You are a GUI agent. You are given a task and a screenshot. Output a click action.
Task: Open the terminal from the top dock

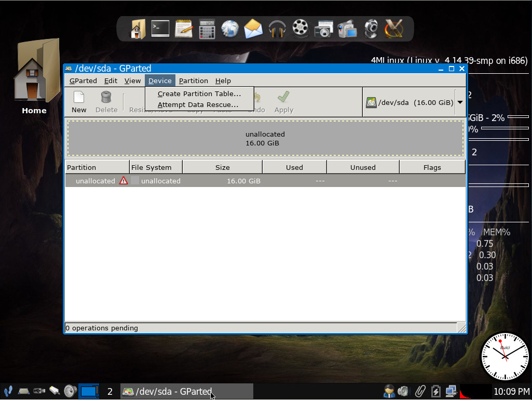160,29
